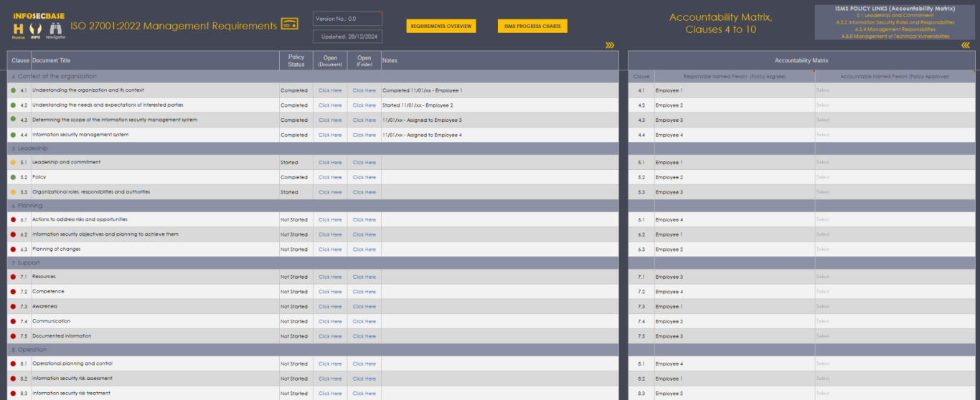Click the Home icon

coord(18,28)
